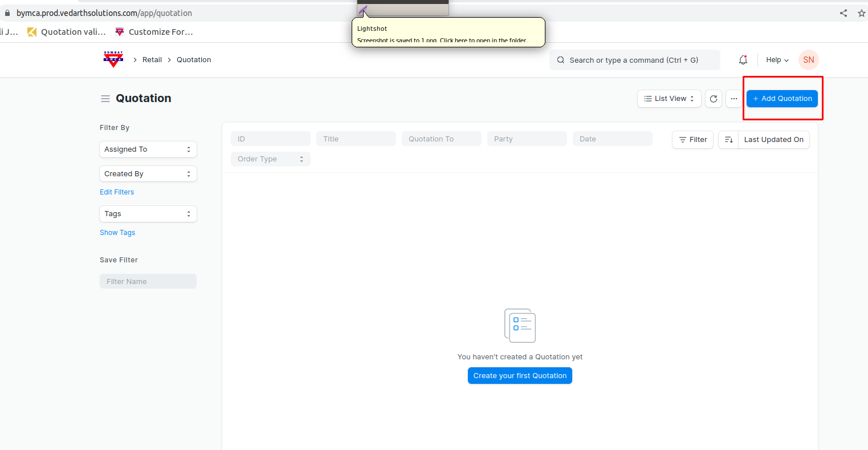This screenshot has width=868, height=450.
Task: Open the Help menu
Action: click(x=777, y=60)
